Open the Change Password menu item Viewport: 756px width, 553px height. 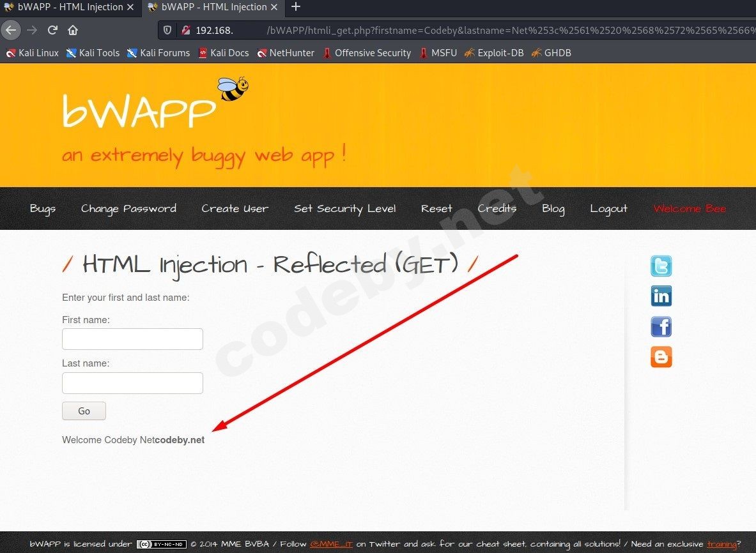128,209
